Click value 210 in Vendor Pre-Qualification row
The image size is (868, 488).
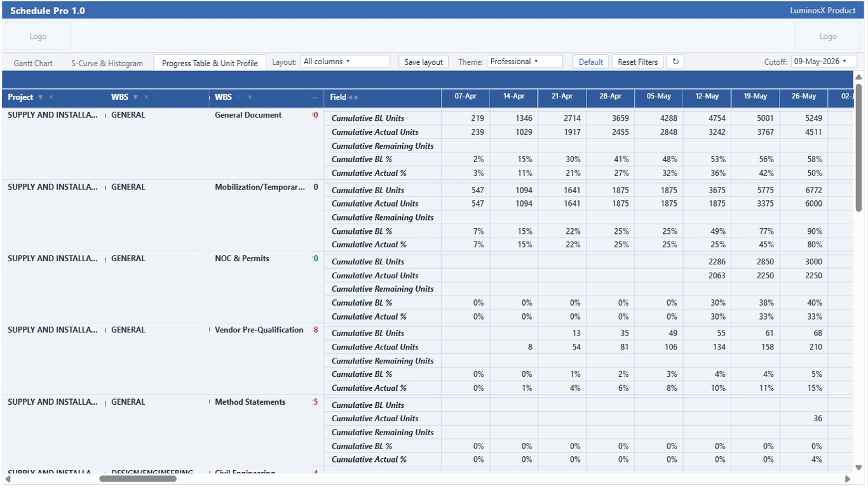click(x=816, y=347)
